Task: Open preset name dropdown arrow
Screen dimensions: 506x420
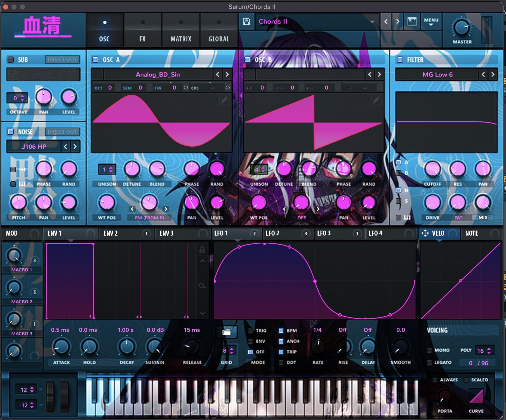Action: tap(372, 22)
